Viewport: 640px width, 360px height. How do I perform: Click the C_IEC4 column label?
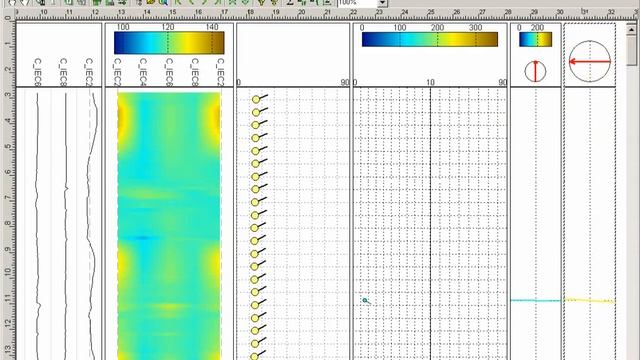143,71
